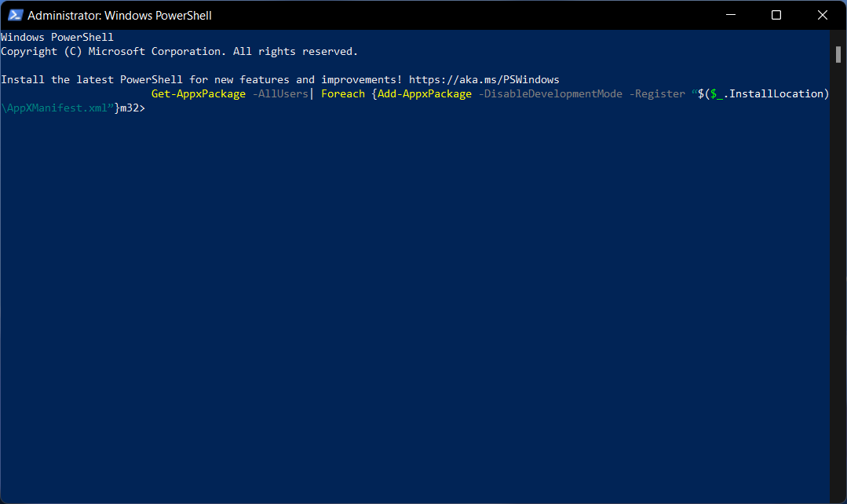
Task: Click the Get-AppxPackage command text
Action: click(x=199, y=94)
